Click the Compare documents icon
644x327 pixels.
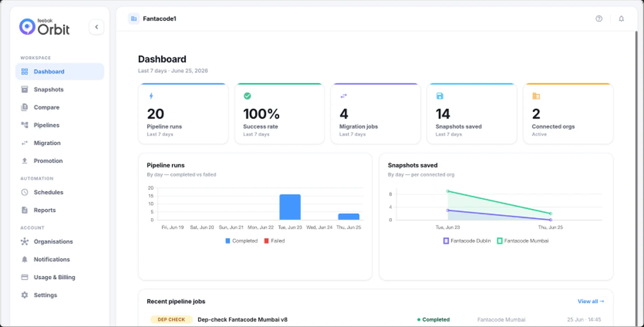(x=25, y=108)
